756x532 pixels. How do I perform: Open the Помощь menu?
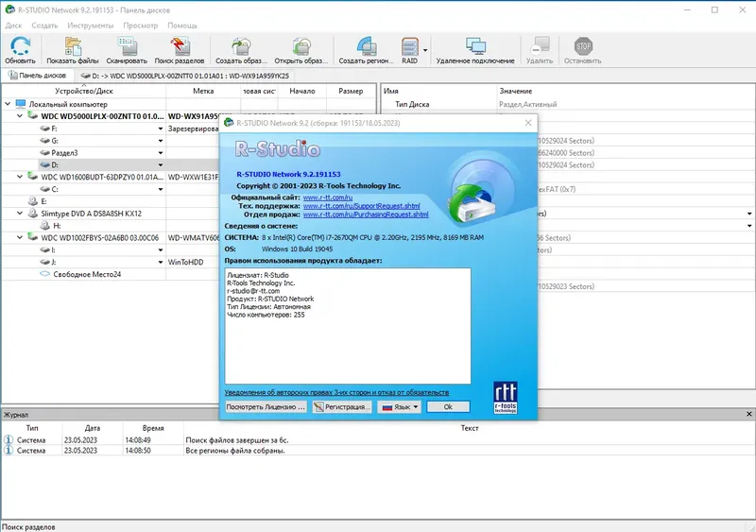(182, 26)
